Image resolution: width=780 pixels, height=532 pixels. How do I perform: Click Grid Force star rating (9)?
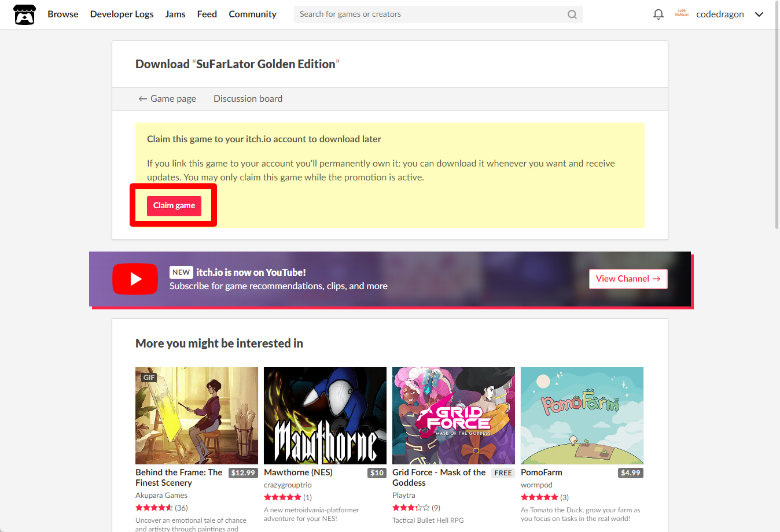[416, 508]
